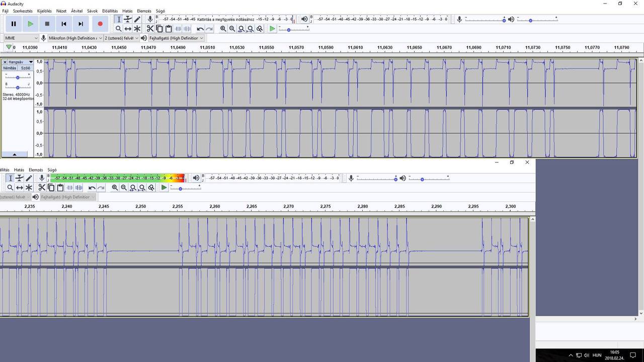Select the Multi-Tool asterisk in top window
The height and width of the screenshot is (362, 644).
click(x=137, y=29)
